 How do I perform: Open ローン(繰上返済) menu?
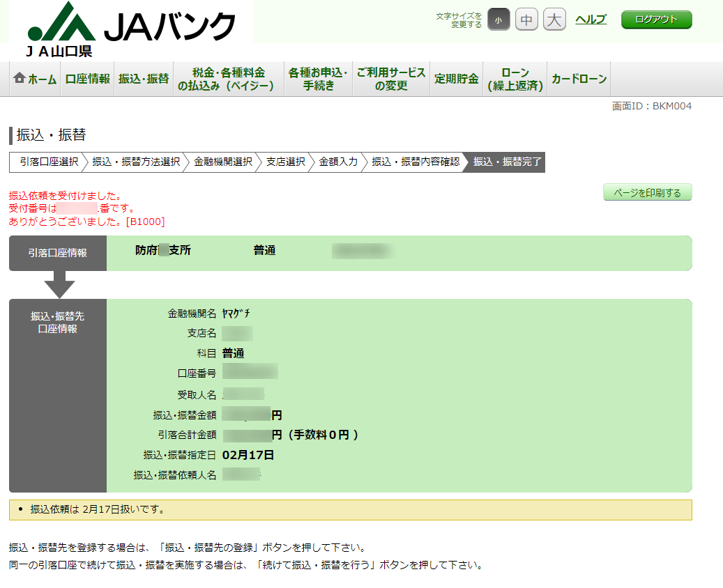tap(515, 79)
